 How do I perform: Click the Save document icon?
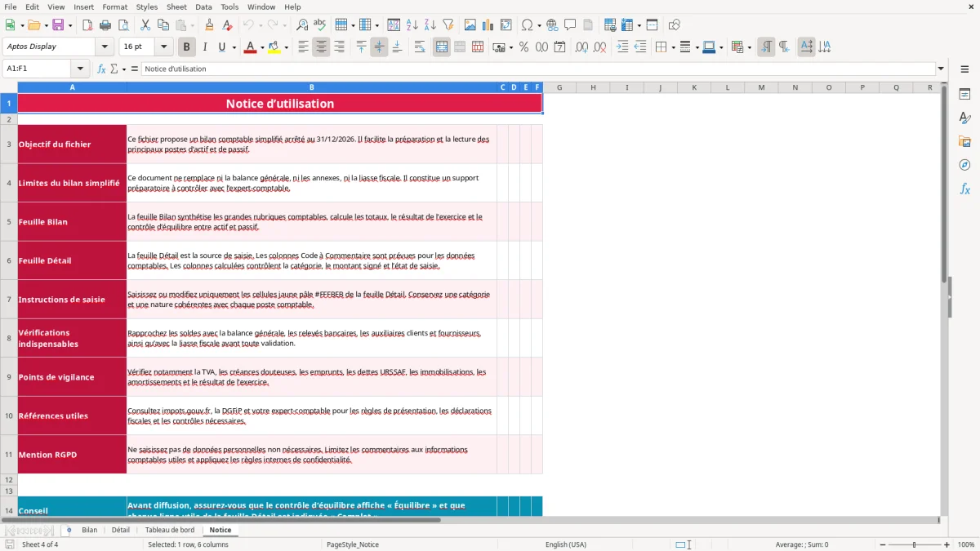pyautogui.click(x=58, y=25)
